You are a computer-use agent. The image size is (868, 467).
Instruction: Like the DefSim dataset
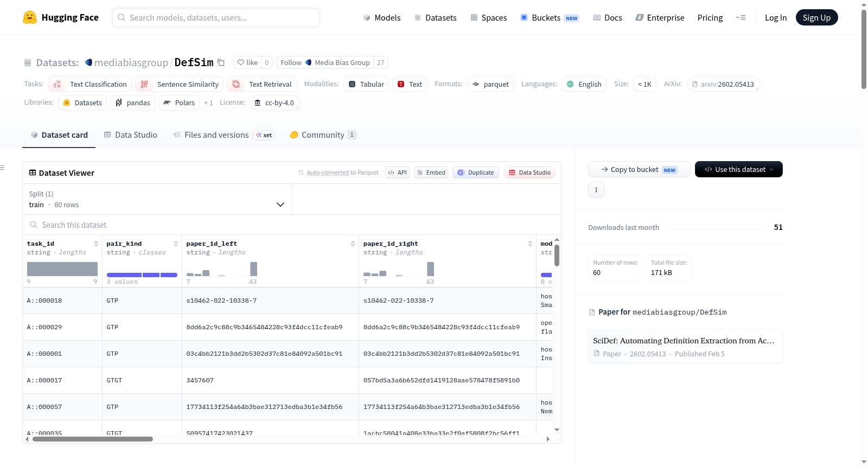(x=247, y=62)
